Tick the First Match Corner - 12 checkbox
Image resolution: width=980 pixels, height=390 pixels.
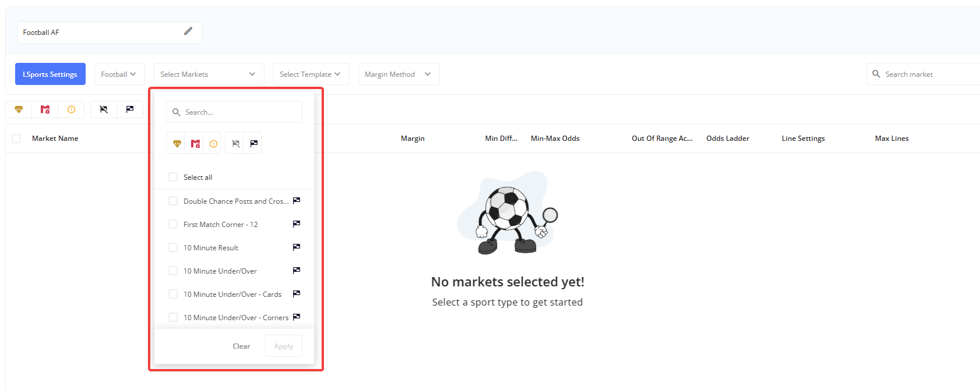(x=173, y=224)
